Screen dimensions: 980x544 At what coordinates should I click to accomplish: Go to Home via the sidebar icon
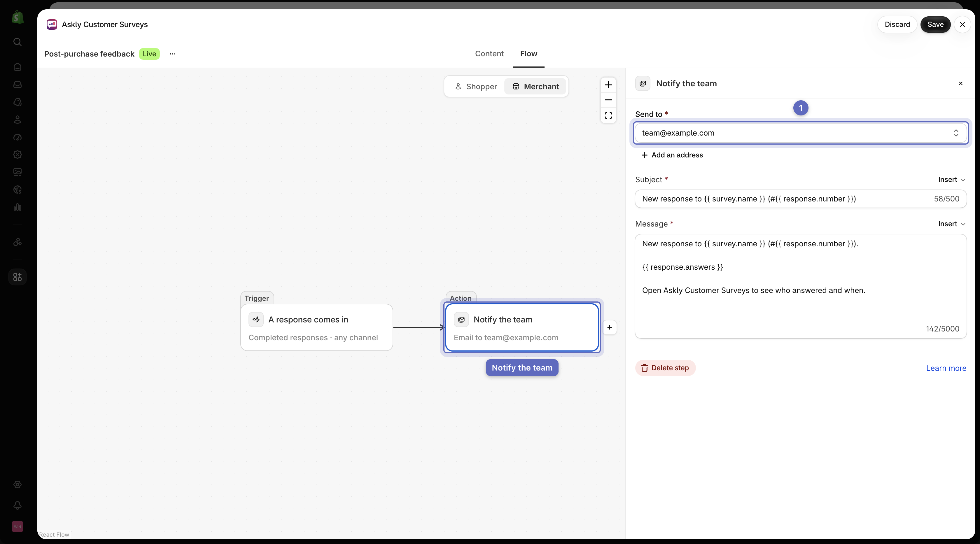pyautogui.click(x=17, y=67)
